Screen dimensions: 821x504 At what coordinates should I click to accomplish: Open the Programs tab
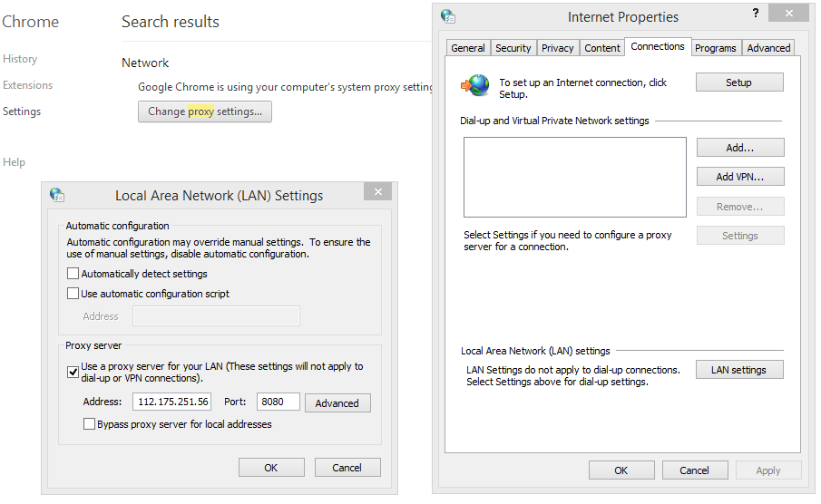coord(716,48)
